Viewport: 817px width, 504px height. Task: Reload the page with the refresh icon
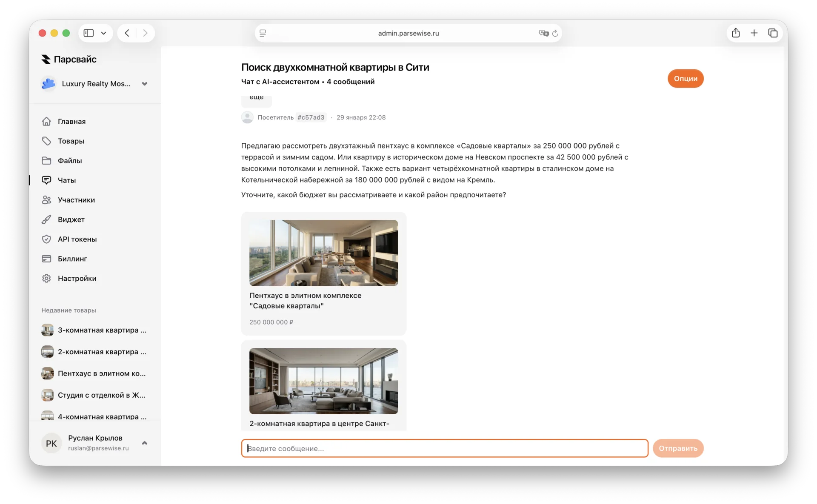555,33
